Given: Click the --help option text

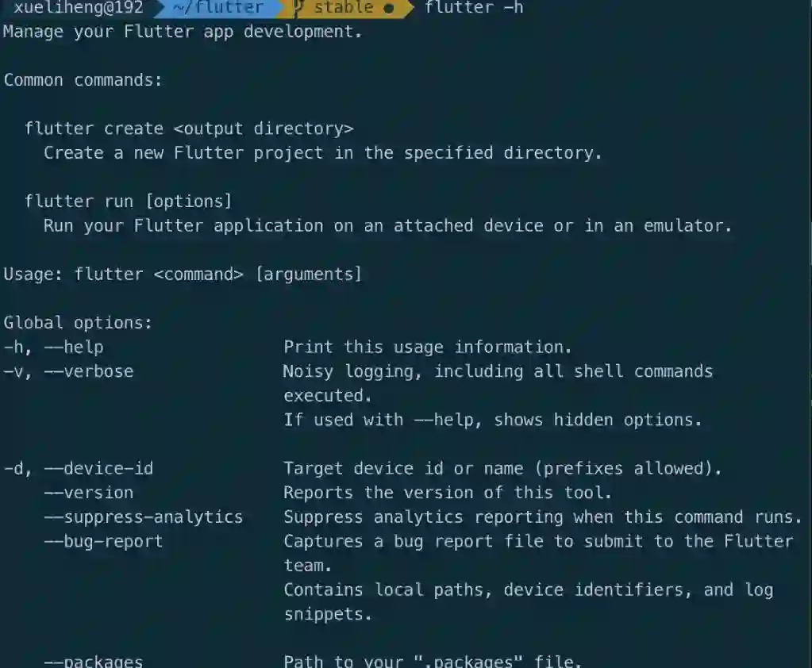Looking at the screenshot, I should point(74,347).
